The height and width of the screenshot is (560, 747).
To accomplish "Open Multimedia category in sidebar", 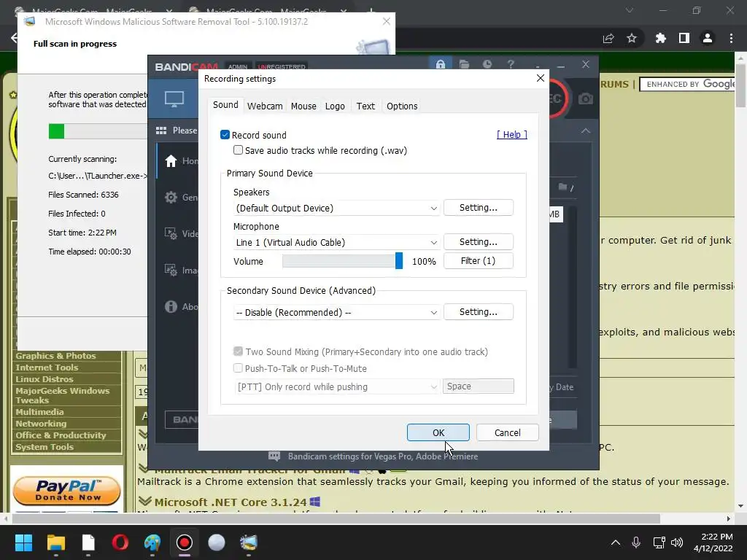I will coord(39,412).
